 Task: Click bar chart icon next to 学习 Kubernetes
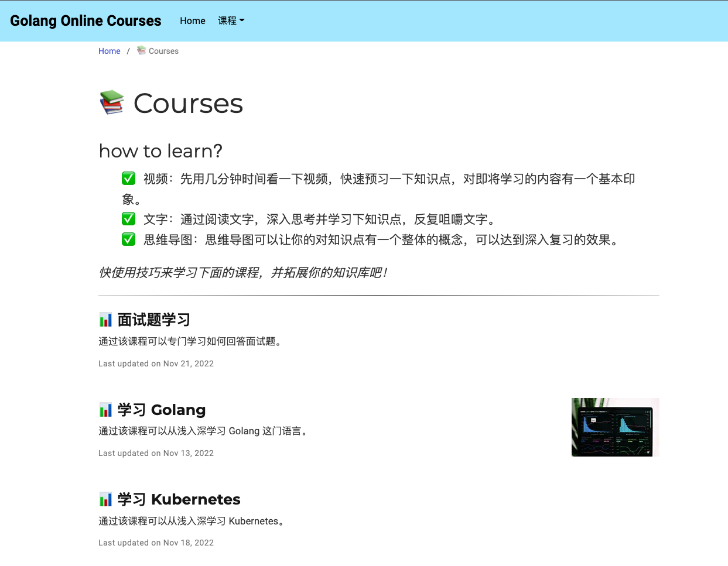(x=105, y=499)
